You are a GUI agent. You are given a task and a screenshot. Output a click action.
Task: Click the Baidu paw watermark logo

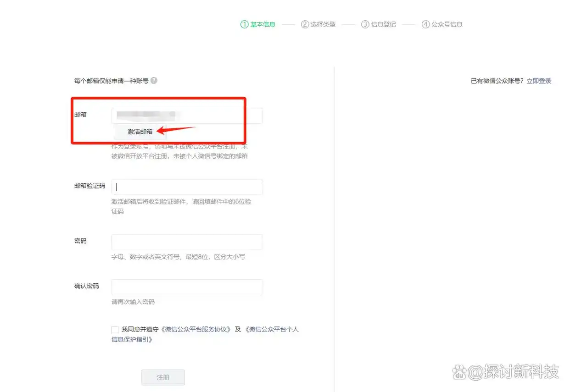459,372
